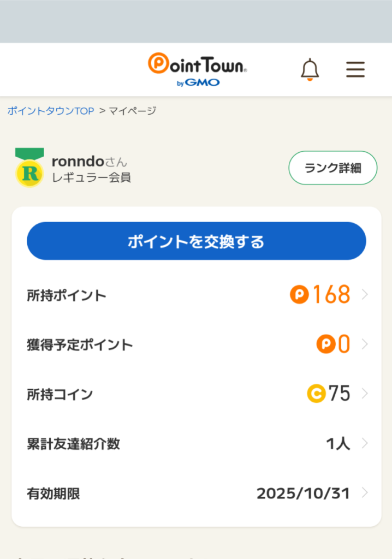Go to ポイントタウンTOP breadcrumb link

51,111
